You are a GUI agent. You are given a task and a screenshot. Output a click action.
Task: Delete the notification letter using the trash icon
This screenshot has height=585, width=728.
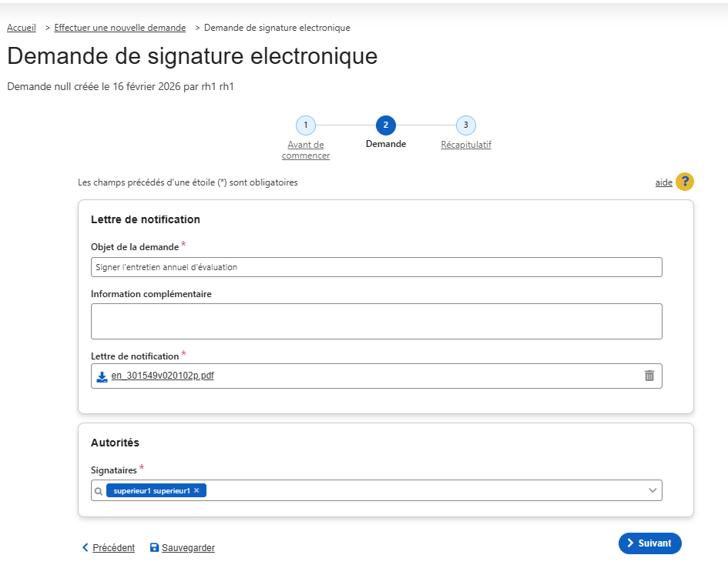click(649, 376)
